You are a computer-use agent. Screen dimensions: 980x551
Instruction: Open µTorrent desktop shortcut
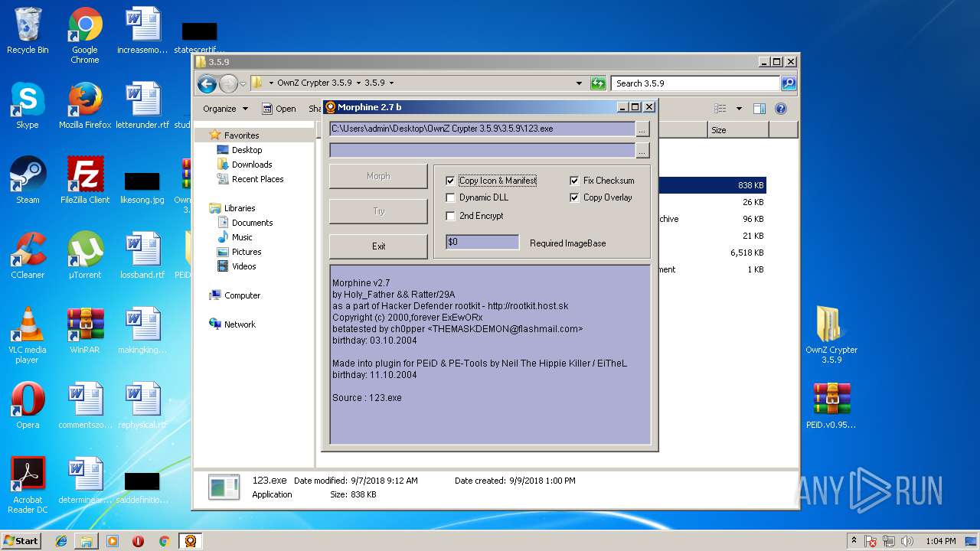85,256
